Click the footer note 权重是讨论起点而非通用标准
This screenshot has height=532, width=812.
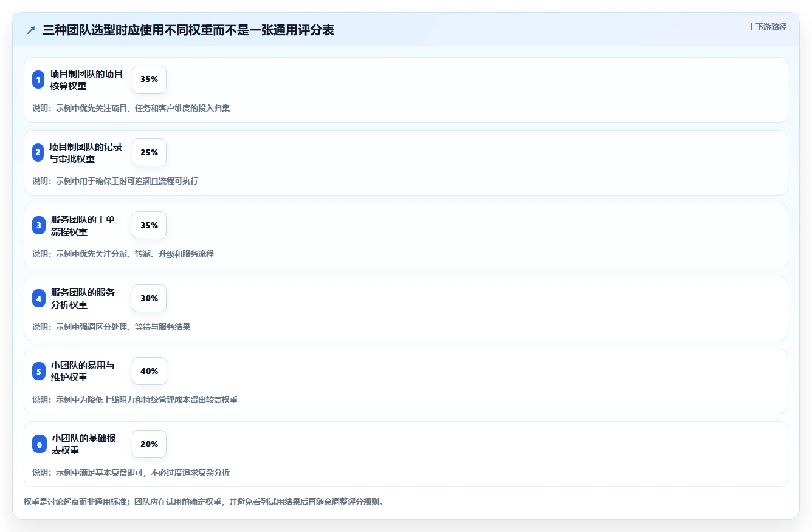tap(204, 502)
